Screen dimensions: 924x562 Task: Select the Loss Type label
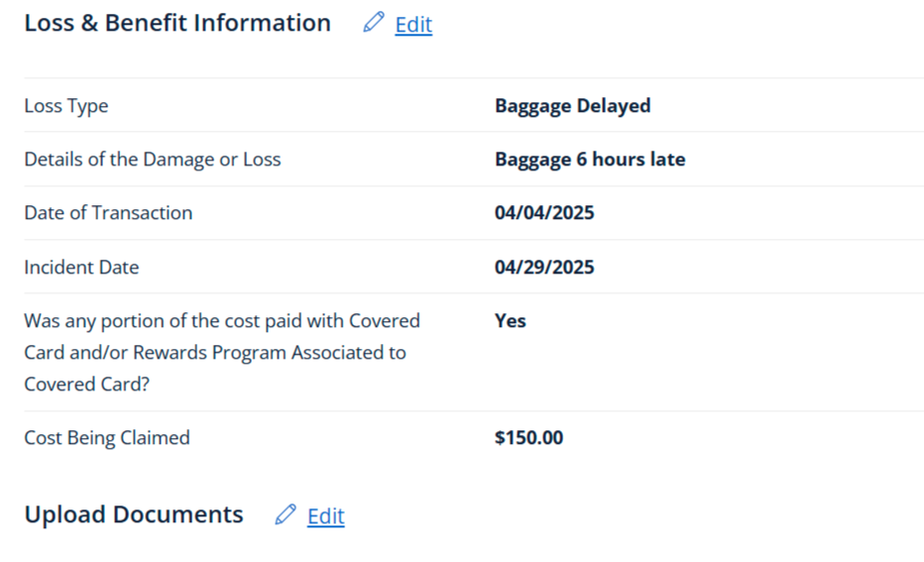(66, 105)
